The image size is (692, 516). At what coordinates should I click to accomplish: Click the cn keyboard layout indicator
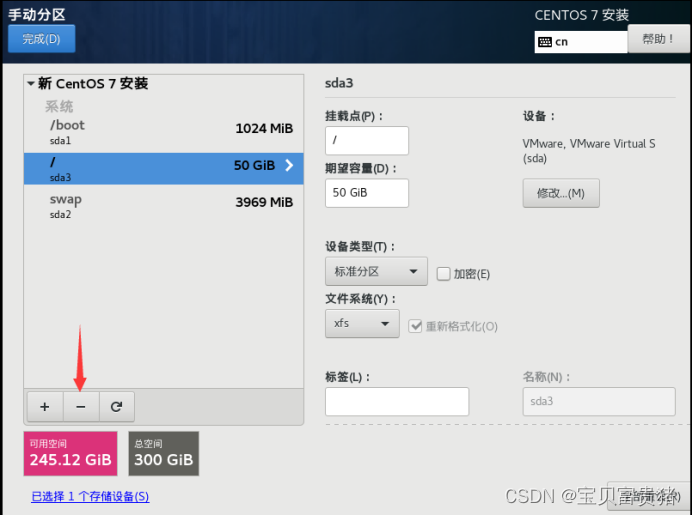(x=581, y=42)
